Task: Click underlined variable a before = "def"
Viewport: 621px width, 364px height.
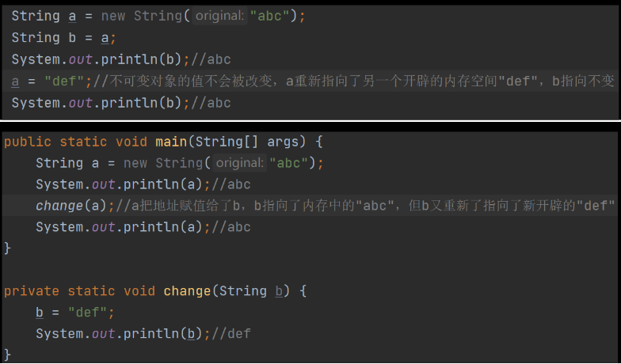Action: coord(16,82)
